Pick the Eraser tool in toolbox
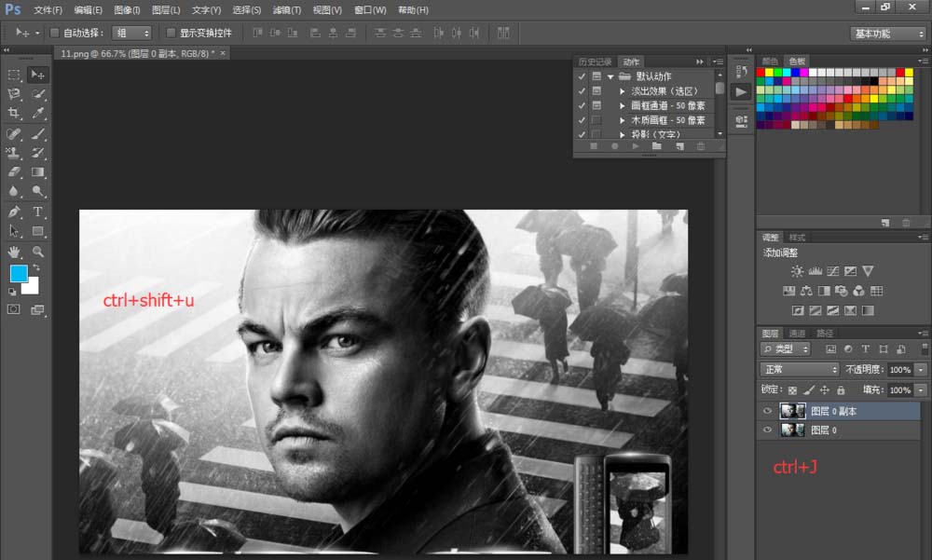 [14, 172]
